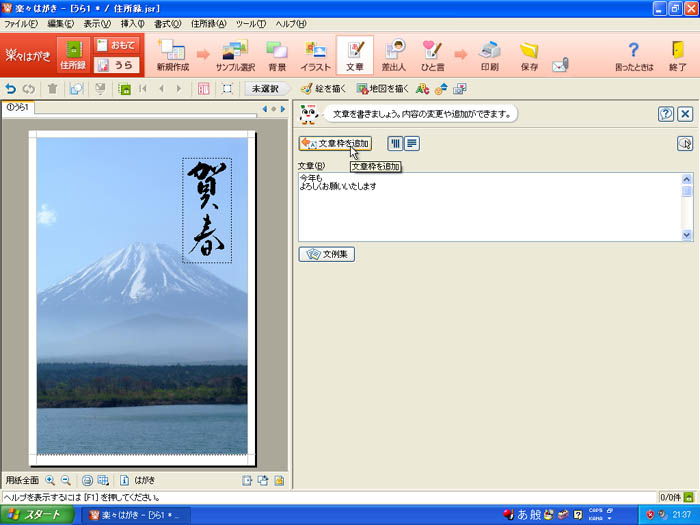Toggle vertical text orientation button
Viewport: 700px width, 525px height.
coord(395,144)
